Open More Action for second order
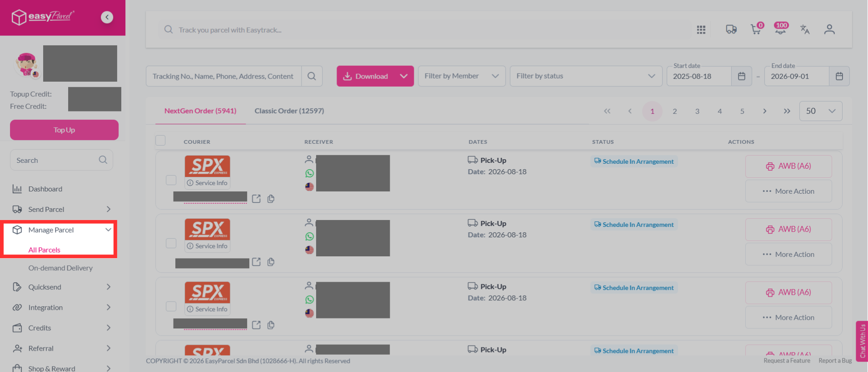Screen dimensions: 868x372 pos(789,255)
